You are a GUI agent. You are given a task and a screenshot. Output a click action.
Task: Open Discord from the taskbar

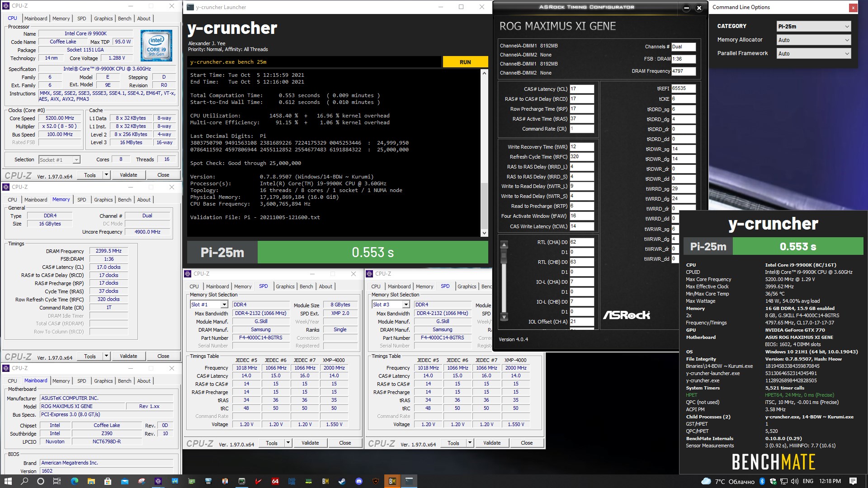[x=359, y=481]
